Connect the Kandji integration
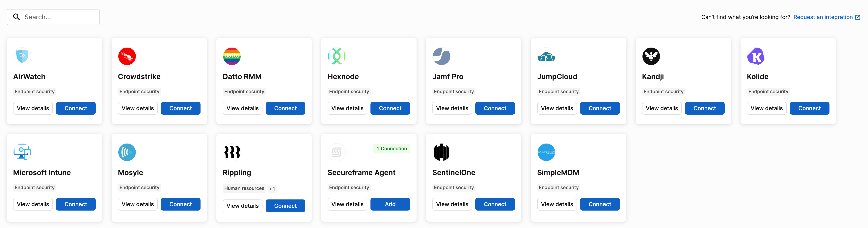 (x=705, y=108)
